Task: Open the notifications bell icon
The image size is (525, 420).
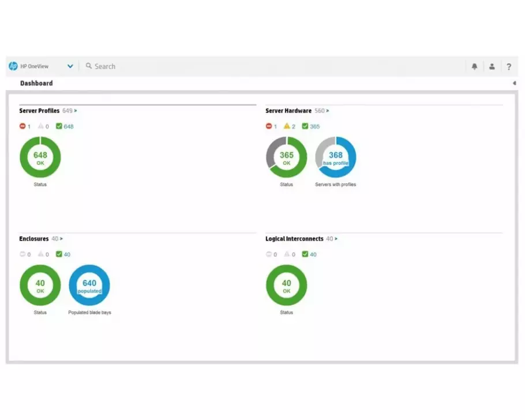Action: point(474,66)
